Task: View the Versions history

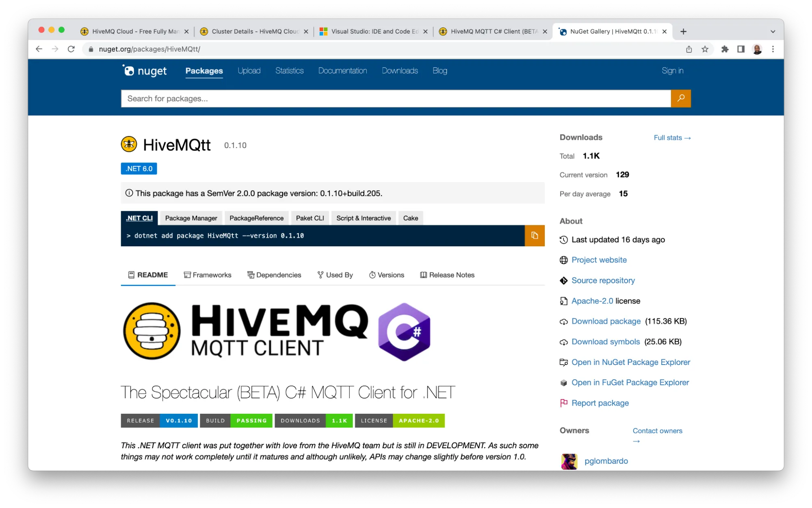Action: (385, 274)
